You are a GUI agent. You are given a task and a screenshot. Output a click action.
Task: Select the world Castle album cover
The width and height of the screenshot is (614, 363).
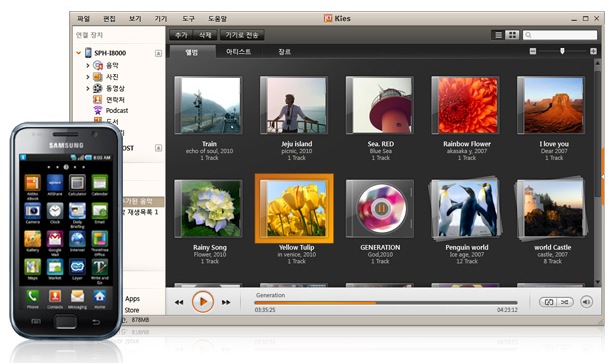tap(552, 209)
